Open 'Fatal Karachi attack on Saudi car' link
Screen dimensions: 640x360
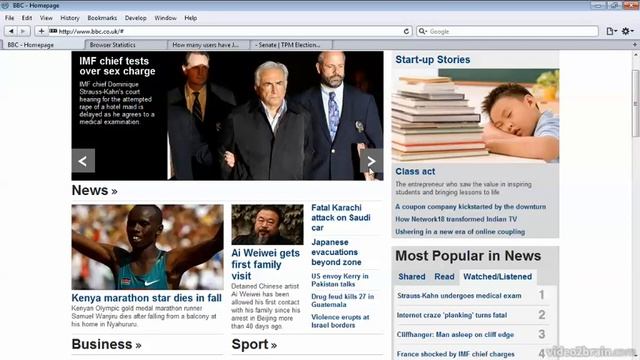[x=341, y=218]
